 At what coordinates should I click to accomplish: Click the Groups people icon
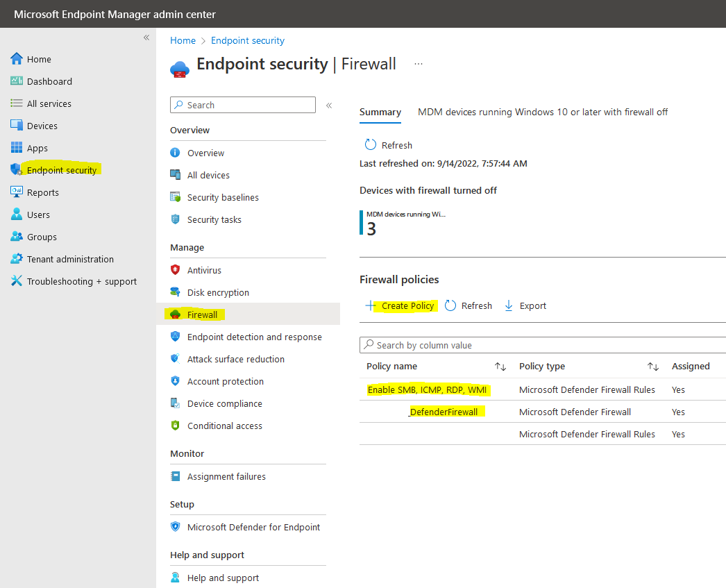pyautogui.click(x=17, y=237)
